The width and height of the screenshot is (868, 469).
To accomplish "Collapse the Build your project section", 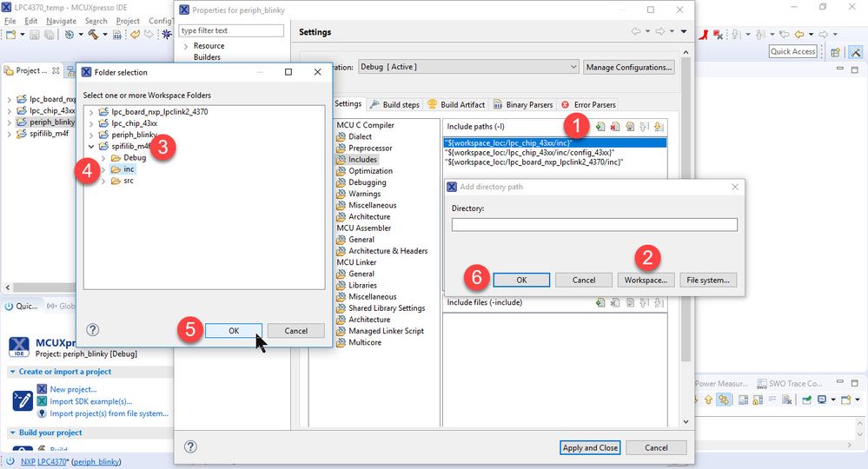I will (12, 433).
